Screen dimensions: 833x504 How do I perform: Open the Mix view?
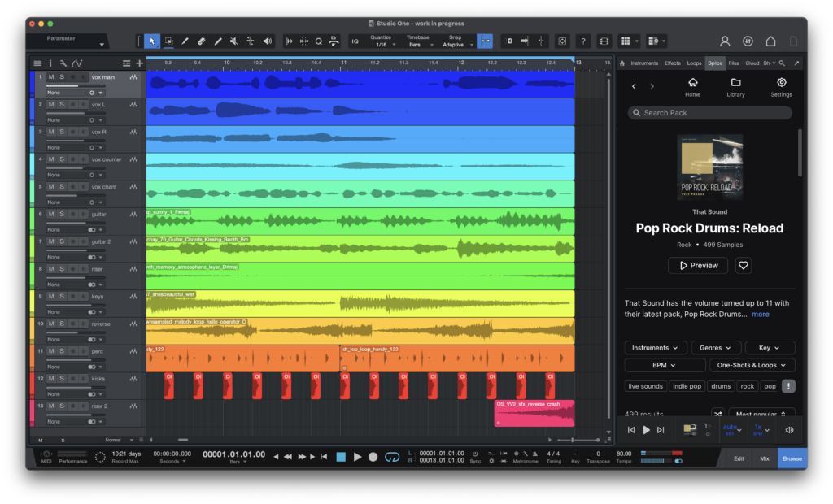[765, 458]
